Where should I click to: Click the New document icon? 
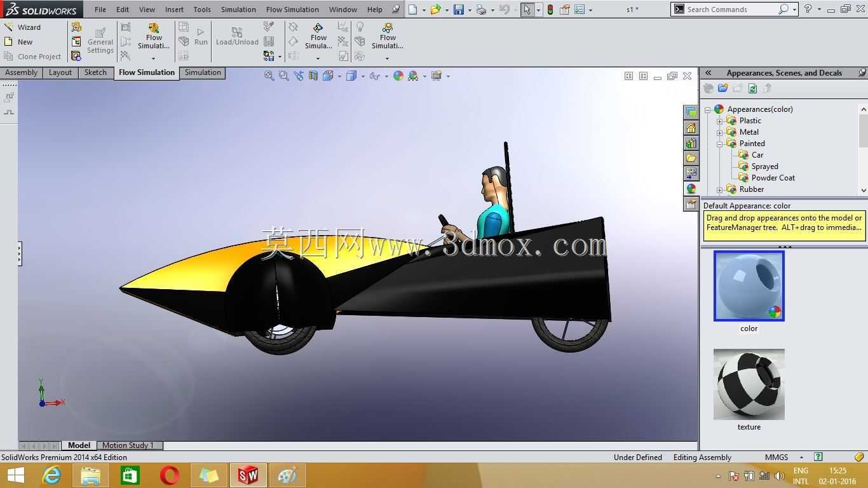point(413,10)
